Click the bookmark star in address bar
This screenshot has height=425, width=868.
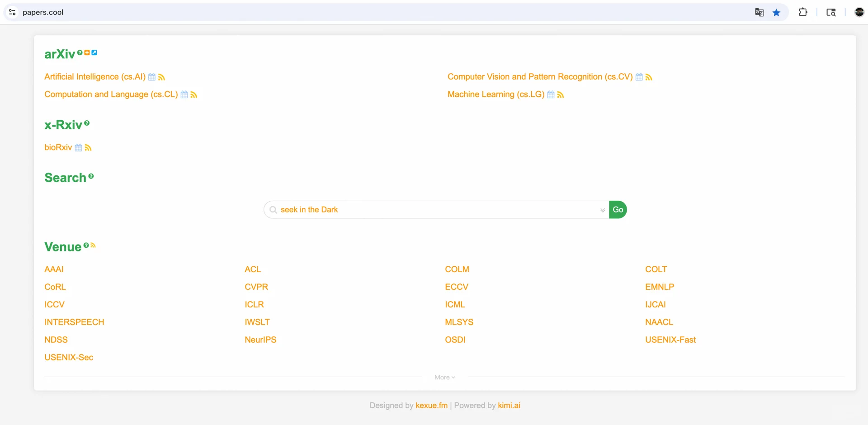[x=776, y=12]
